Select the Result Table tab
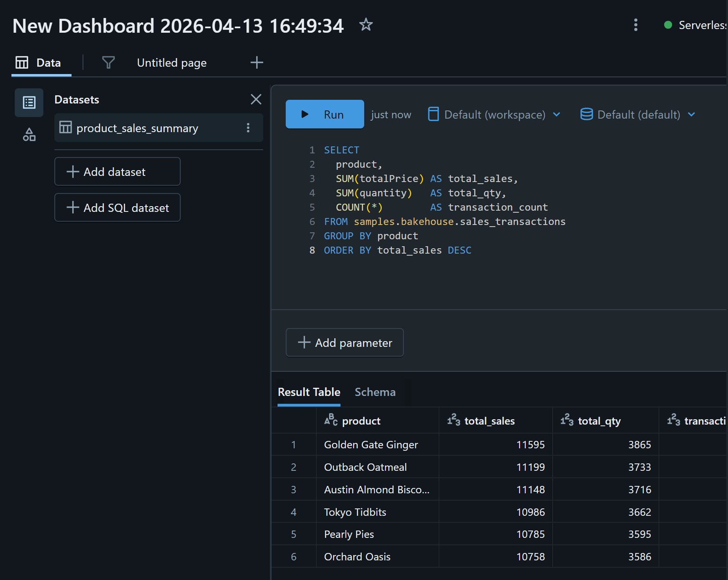Screen dimensions: 728x580 point(309,392)
